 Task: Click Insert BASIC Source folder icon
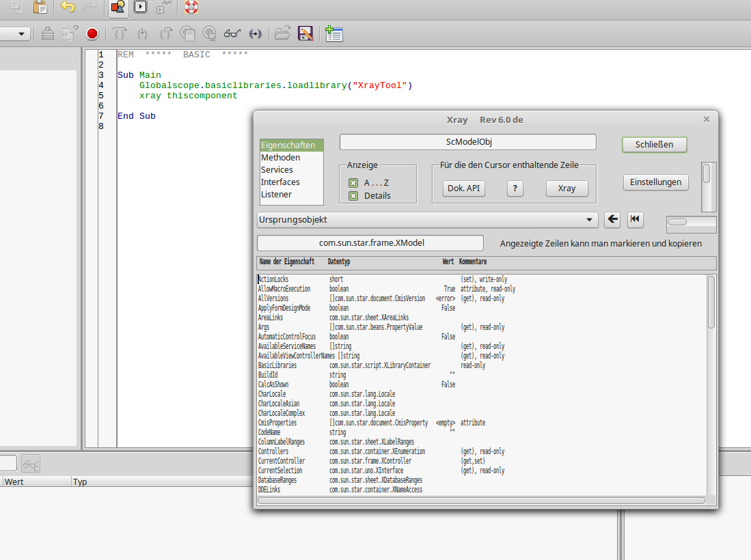[x=283, y=33]
